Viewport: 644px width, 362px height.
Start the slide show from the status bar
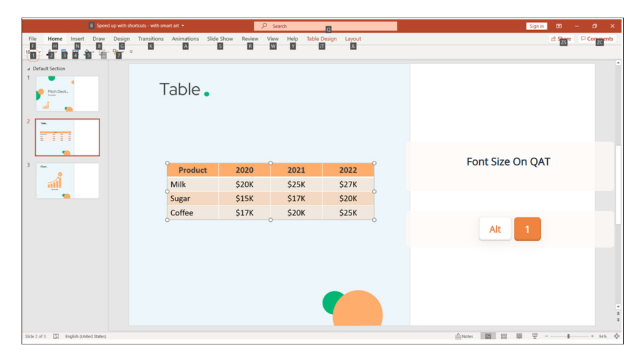535,336
